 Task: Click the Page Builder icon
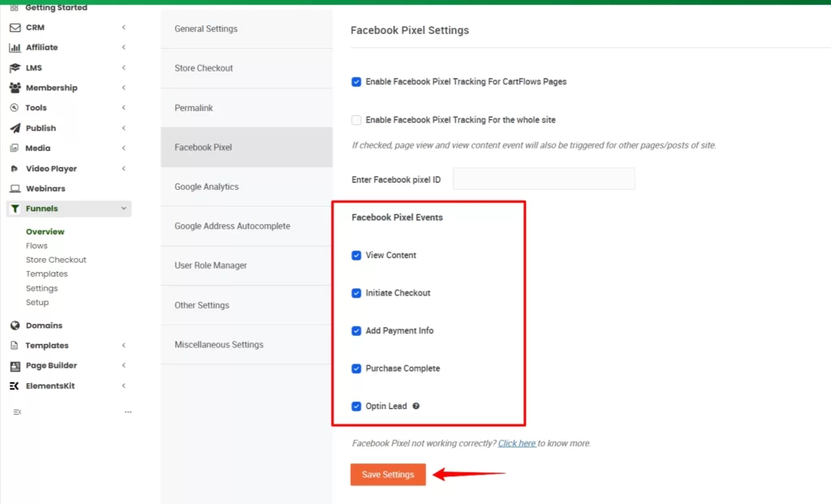(15, 366)
